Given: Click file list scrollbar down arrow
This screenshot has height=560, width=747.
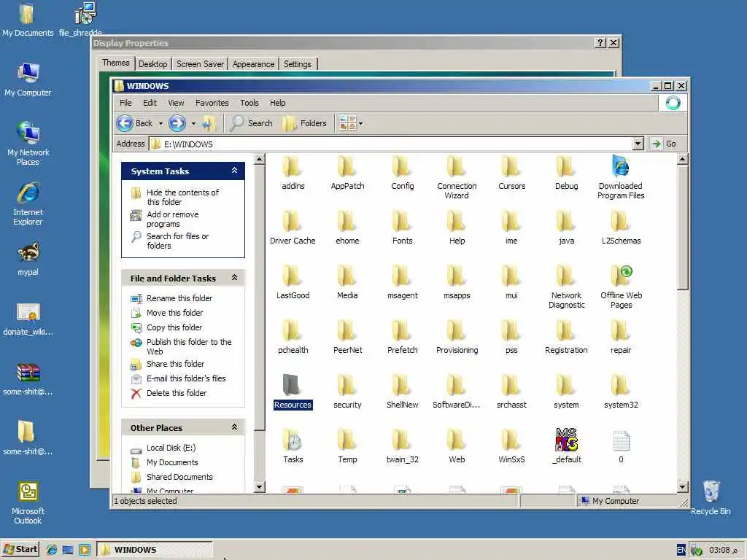Looking at the screenshot, I should (x=682, y=486).
